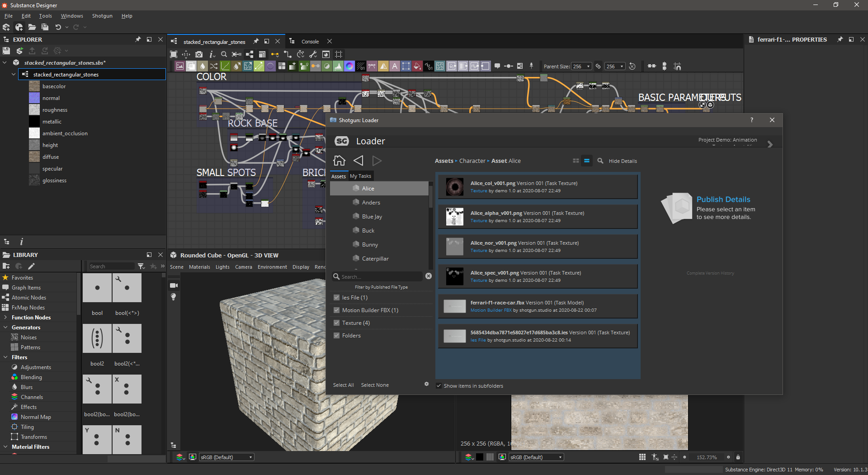Reset parent size with circular arrow icon
The width and height of the screenshot is (868, 475).
pyautogui.click(x=632, y=66)
